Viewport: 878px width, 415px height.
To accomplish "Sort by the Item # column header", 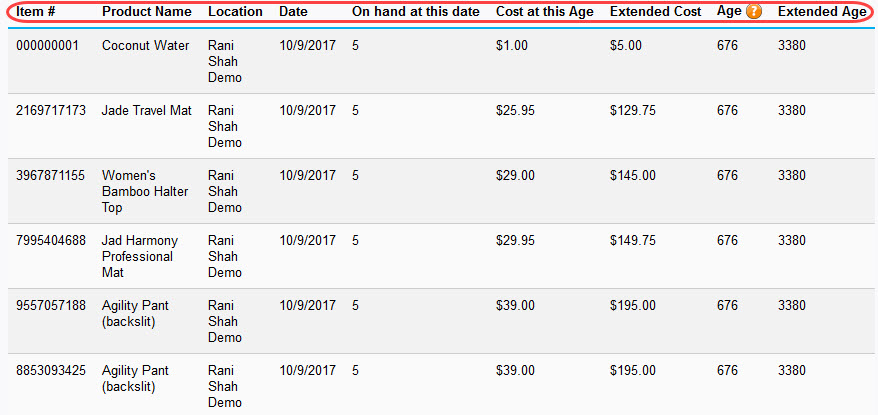I will click(35, 12).
